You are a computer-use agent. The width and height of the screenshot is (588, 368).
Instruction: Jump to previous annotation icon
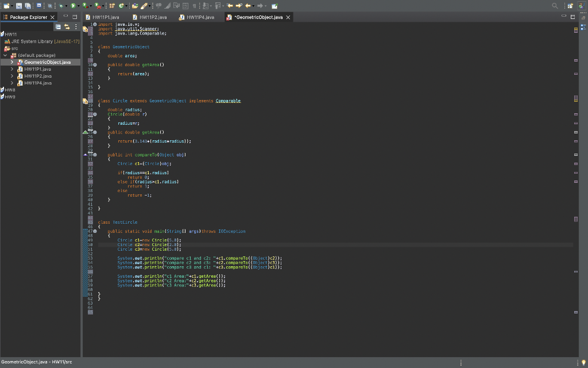tap(217, 6)
